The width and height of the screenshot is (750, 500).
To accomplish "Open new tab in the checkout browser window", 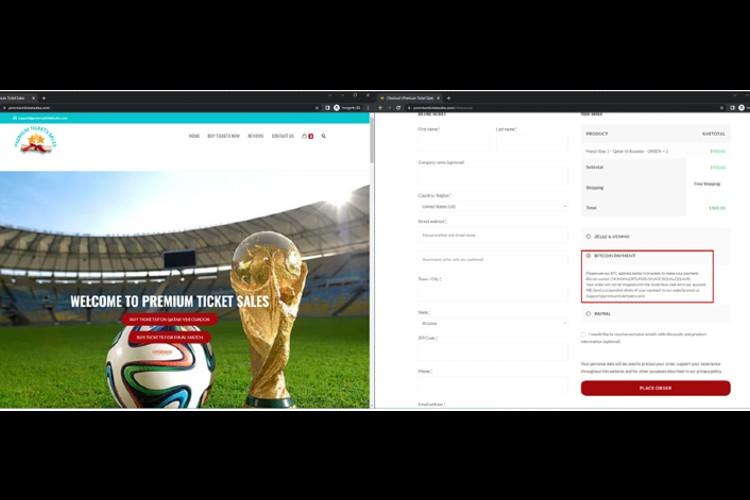I will point(449,98).
